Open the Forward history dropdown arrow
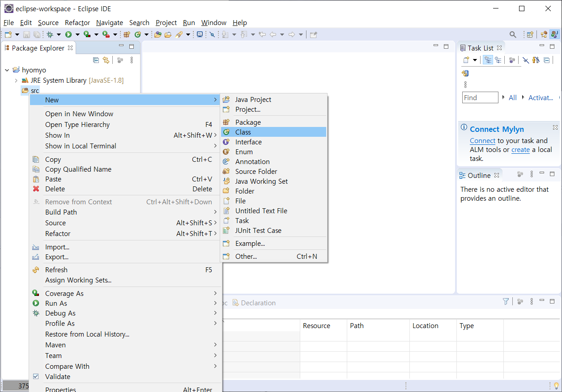 tap(301, 34)
